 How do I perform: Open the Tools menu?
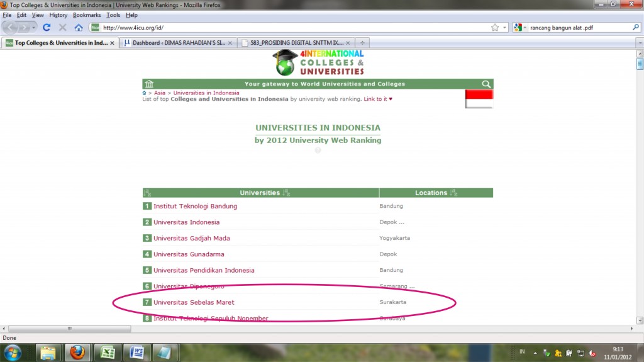click(113, 15)
